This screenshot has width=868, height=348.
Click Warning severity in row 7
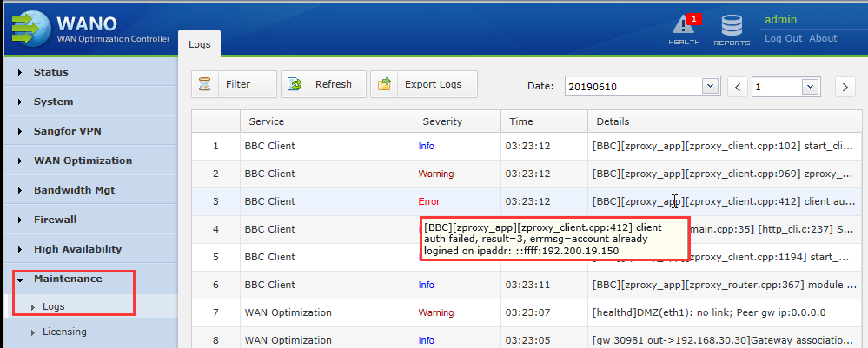coord(435,312)
